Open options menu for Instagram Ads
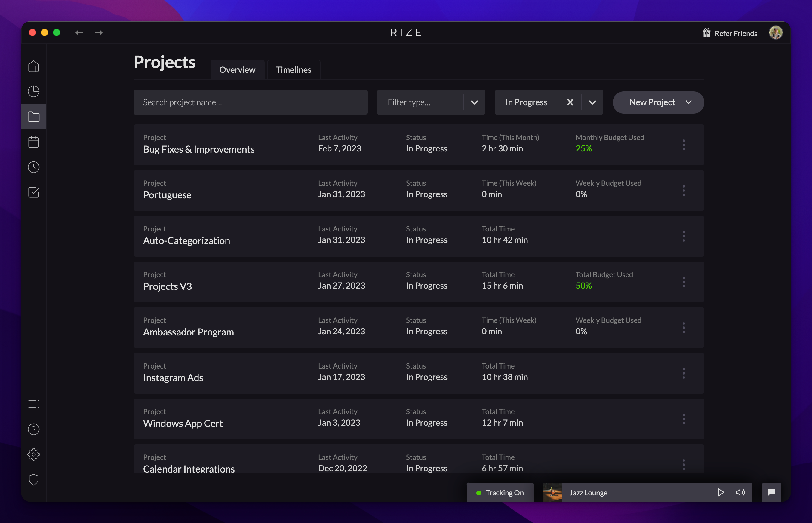This screenshot has height=523, width=812. click(x=684, y=373)
